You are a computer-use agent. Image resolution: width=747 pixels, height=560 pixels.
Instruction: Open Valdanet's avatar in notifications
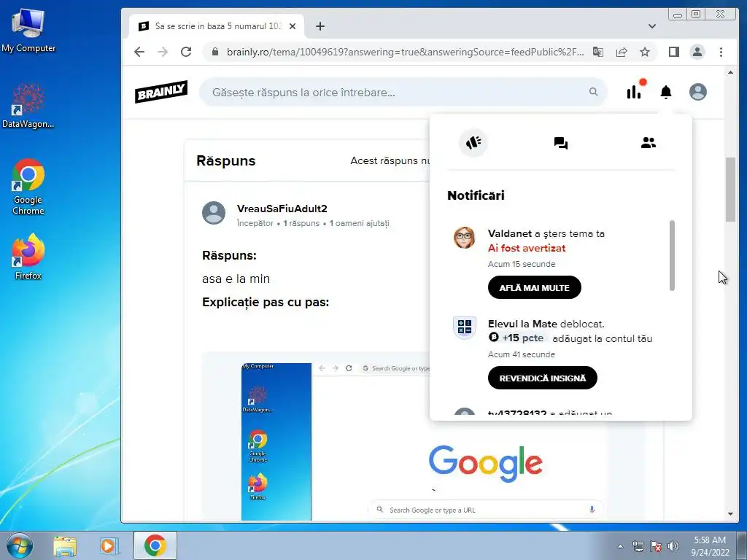pyautogui.click(x=464, y=238)
